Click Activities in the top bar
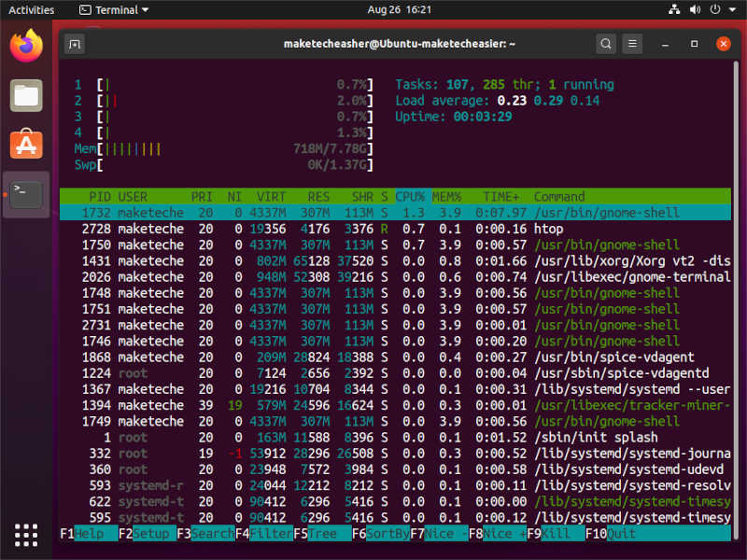 (x=30, y=9)
